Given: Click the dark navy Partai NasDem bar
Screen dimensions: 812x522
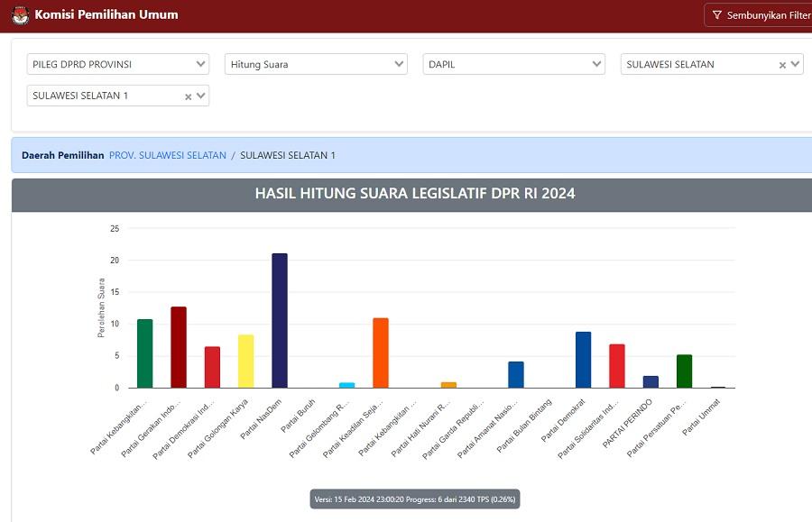Looking at the screenshot, I should click(280, 320).
